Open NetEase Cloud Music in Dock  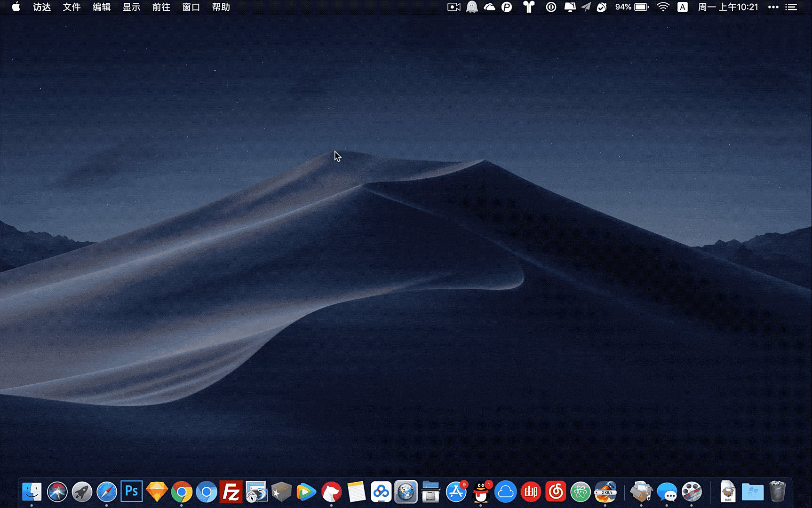point(556,492)
